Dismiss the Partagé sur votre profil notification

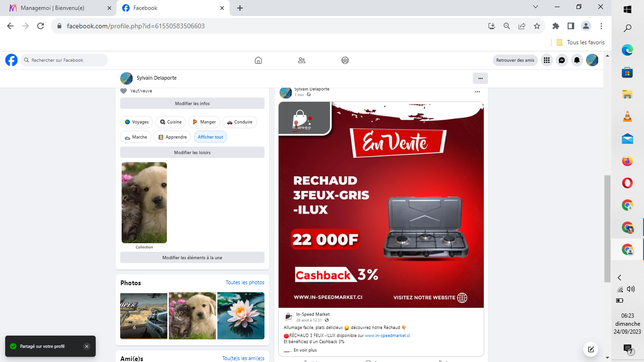pos(86,346)
